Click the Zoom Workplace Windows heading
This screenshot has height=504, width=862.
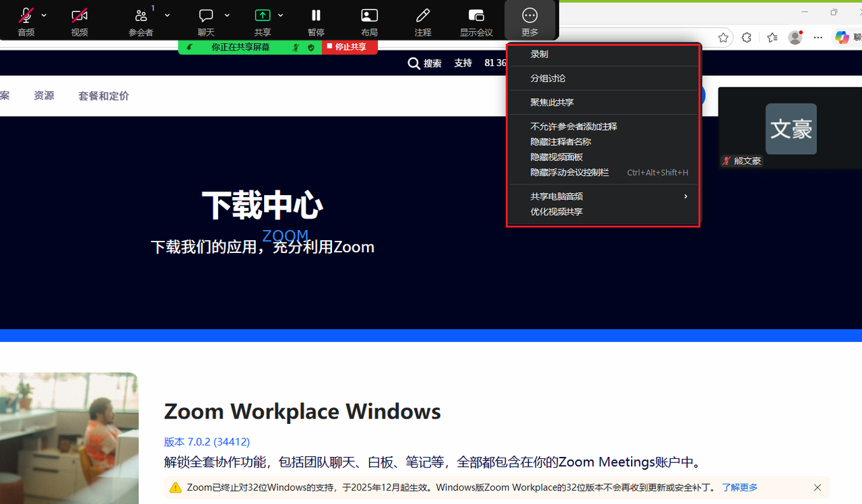coord(302,410)
